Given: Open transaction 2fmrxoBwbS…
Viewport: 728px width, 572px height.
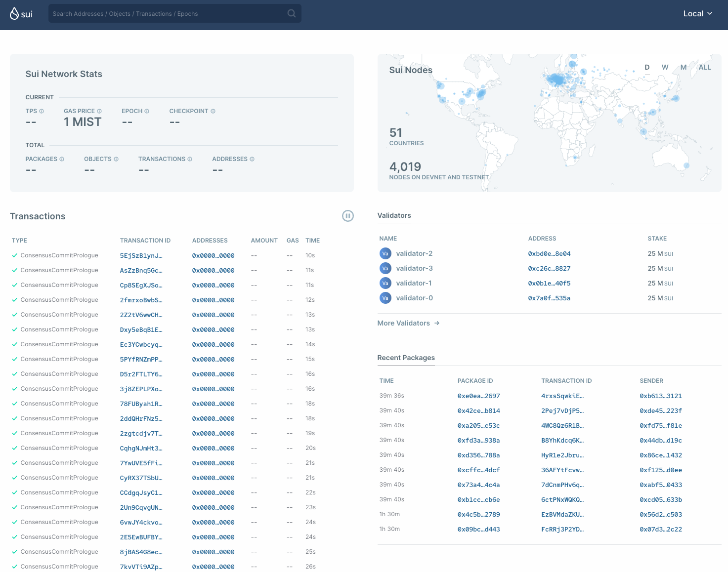Looking at the screenshot, I should click(141, 300).
